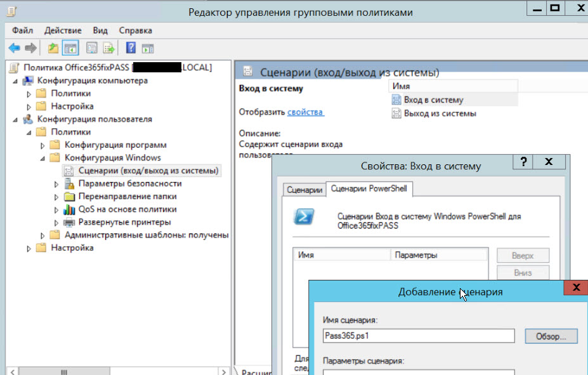Click the Forward navigation arrow
This screenshot has height=375, width=588.
(29, 47)
